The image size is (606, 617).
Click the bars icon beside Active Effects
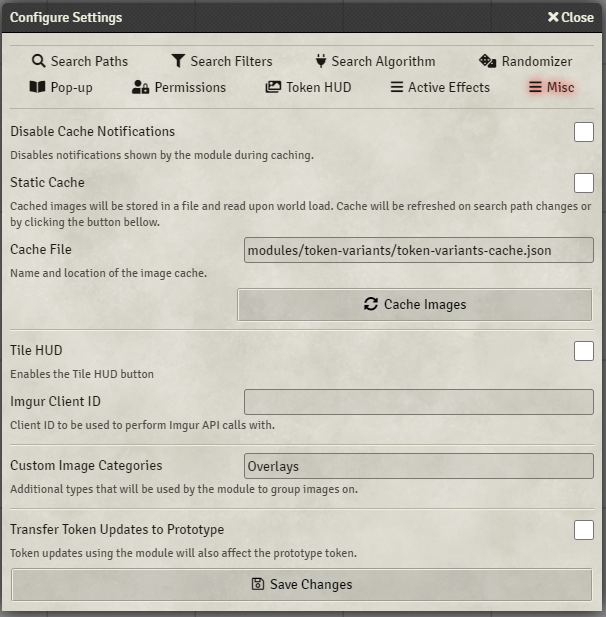(397, 87)
